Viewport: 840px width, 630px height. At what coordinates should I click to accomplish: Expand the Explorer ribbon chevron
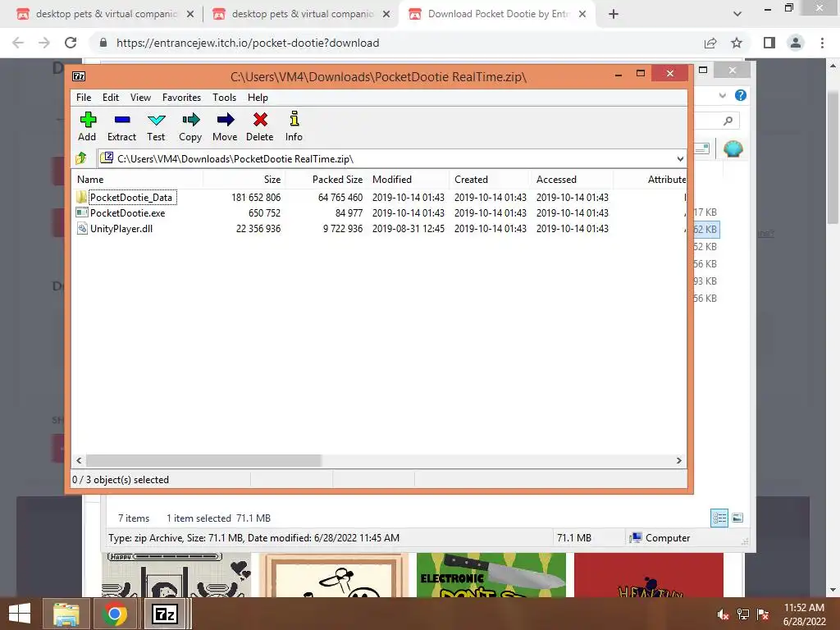(x=723, y=95)
